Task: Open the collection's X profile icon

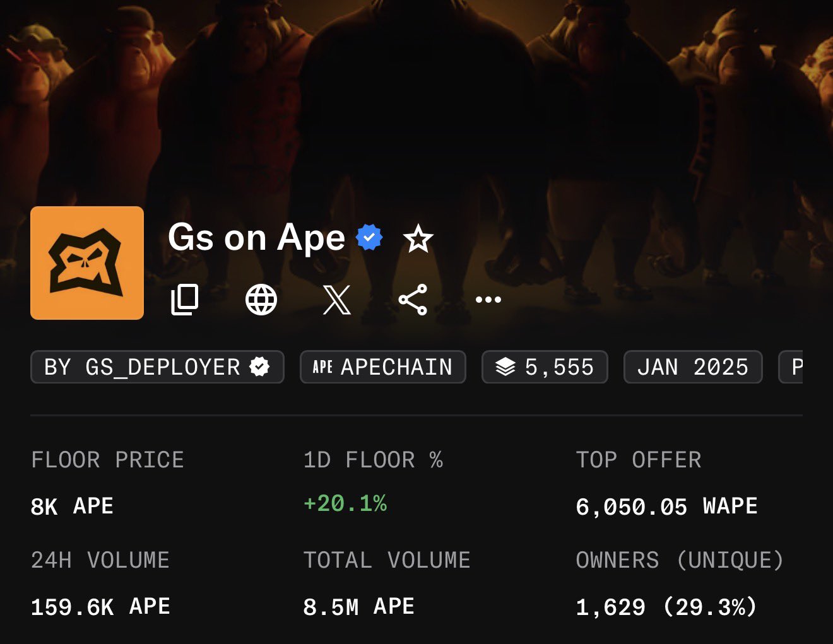Action: pyautogui.click(x=337, y=300)
